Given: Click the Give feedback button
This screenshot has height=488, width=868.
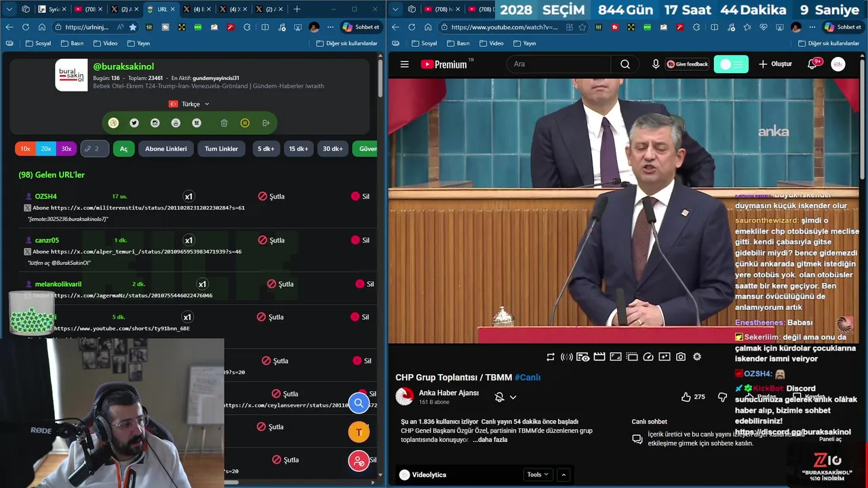Looking at the screenshot, I should pos(687,64).
